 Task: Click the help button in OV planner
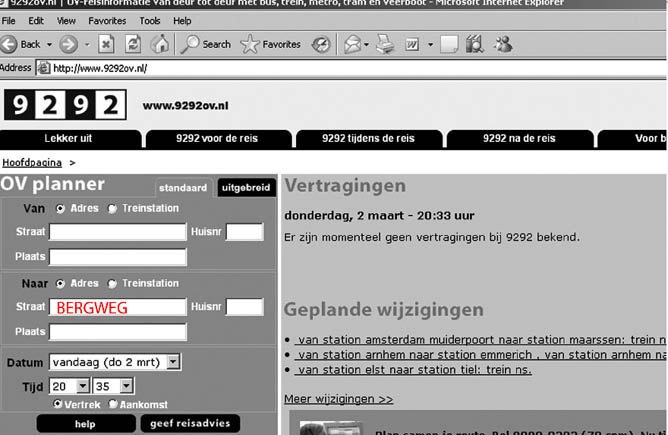(86, 424)
